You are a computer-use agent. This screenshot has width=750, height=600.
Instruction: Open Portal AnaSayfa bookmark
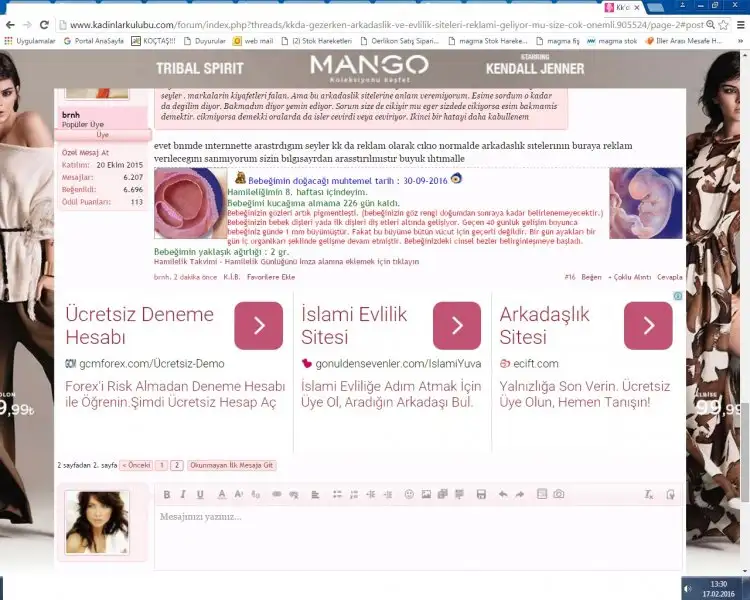(94, 41)
